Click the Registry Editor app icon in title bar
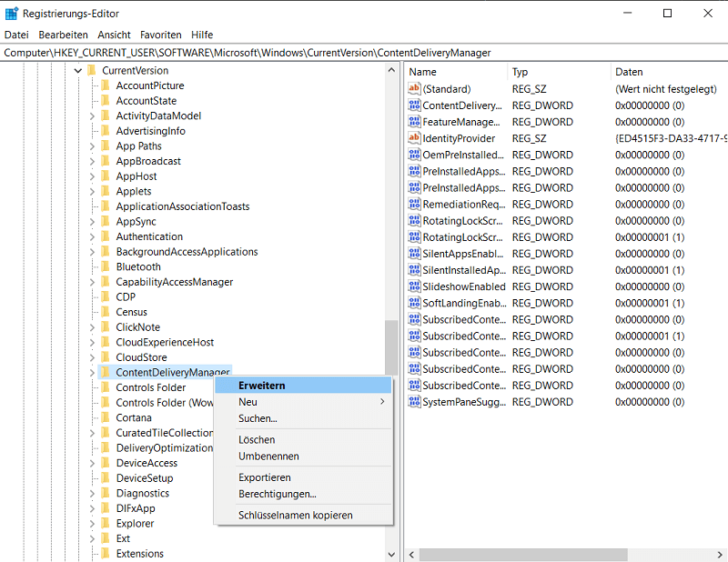Image resolution: width=728 pixels, height=562 pixels. click(11, 14)
